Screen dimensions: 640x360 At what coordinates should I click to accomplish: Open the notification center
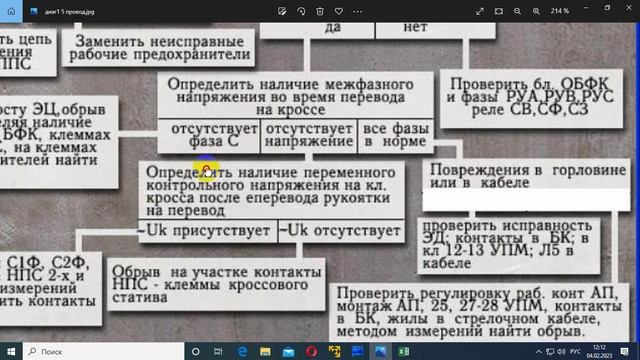point(624,351)
